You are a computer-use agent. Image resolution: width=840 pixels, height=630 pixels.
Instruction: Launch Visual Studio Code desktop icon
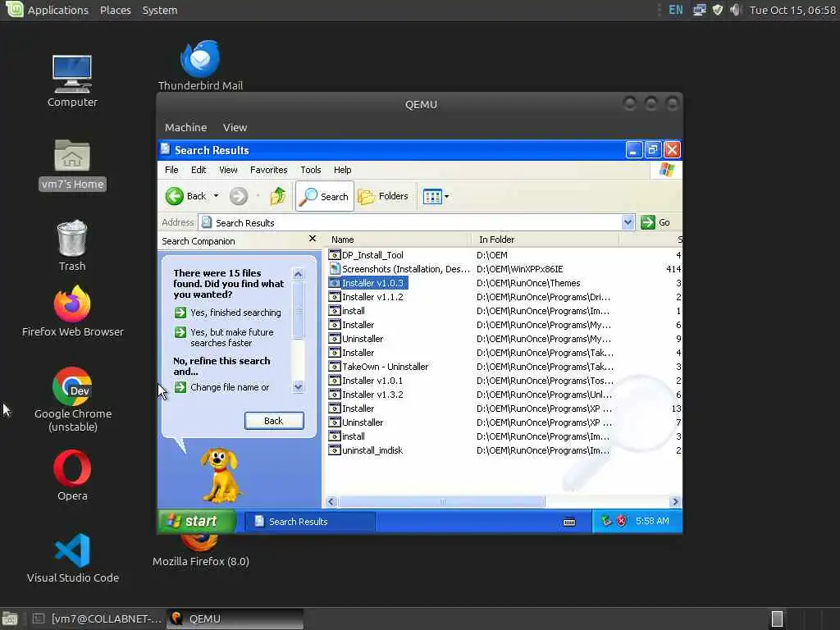click(x=72, y=558)
